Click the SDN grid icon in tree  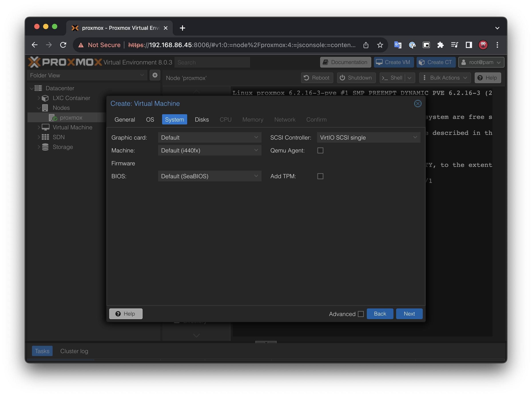pyautogui.click(x=45, y=137)
